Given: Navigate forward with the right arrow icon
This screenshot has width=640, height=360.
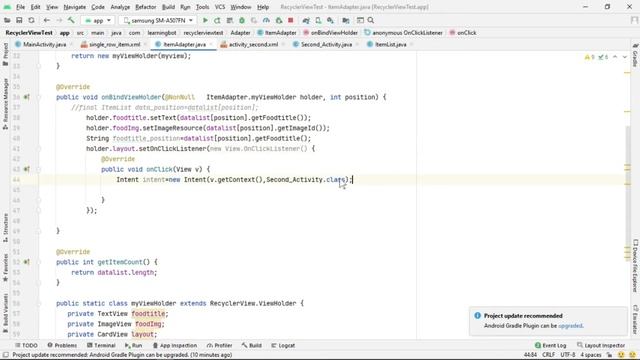Looking at the screenshot, I should click(x=59, y=20).
